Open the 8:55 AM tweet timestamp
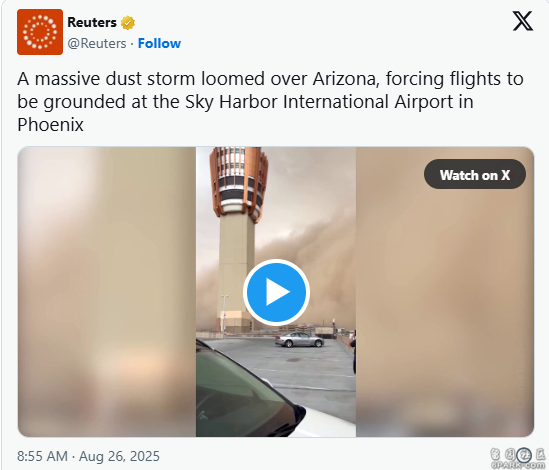Image resolution: width=549 pixels, height=470 pixels. point(42,456)
